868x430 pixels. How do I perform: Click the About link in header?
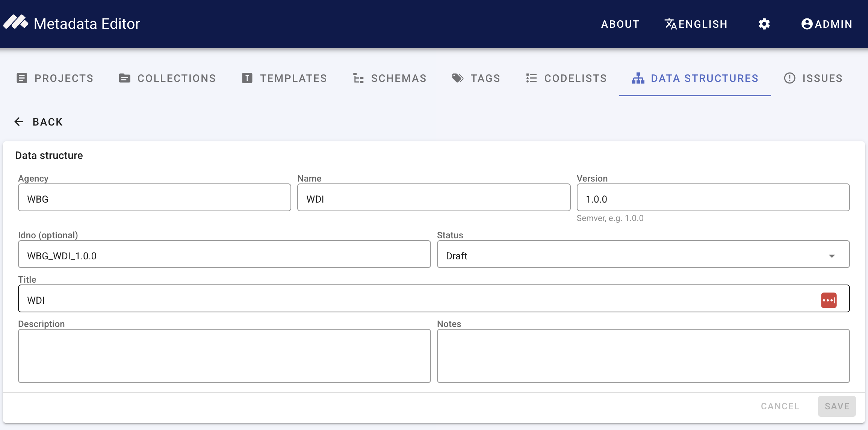coord(620,24)
